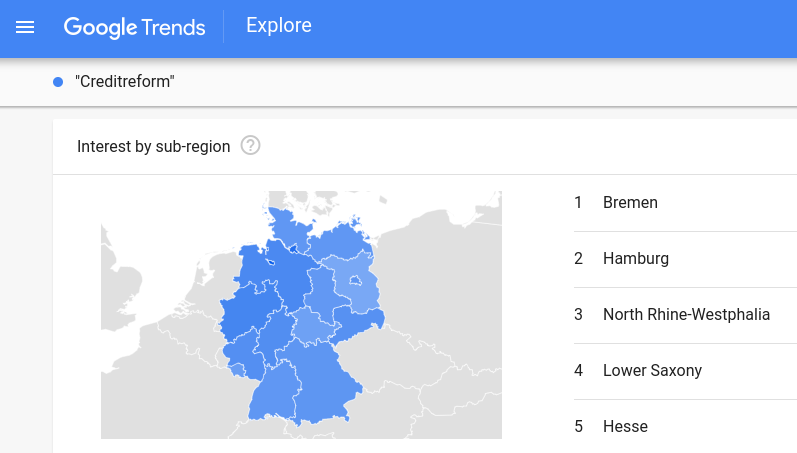Image resolution: width=797 pixels, height=453 pixels.
Task: Click the Interest by sub-region heading
Action: tap(153, 146)
